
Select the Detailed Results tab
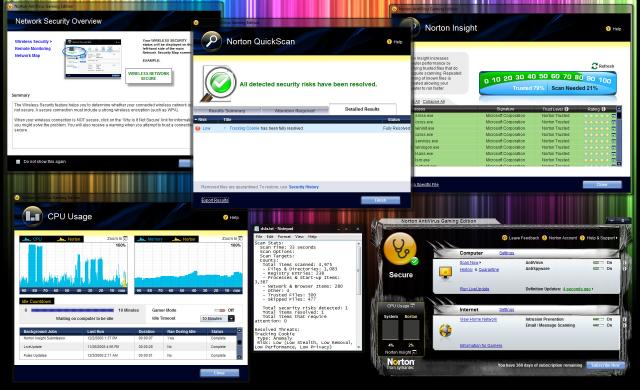click(x=362, y=109)
